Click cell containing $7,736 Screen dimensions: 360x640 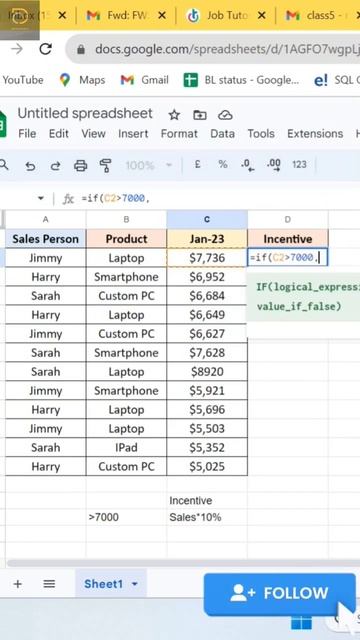coord(207,258)
